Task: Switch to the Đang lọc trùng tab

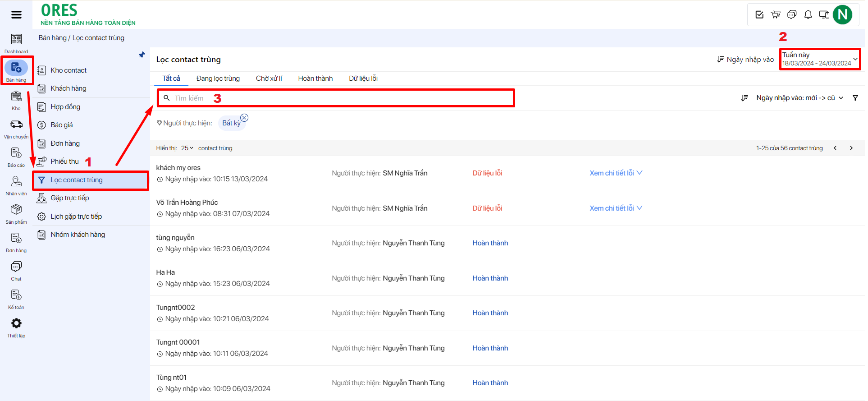Action: (x=218, y=78)
